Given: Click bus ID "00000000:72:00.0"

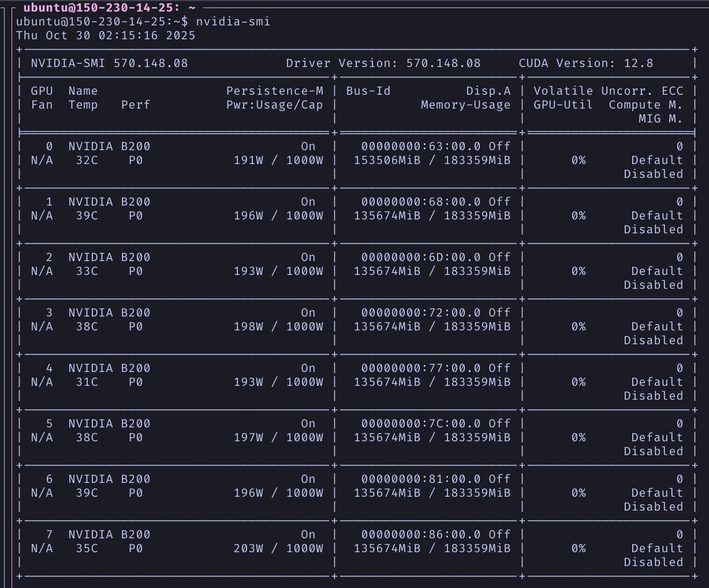Looking at the screenshot, I should tap(421, 313).
